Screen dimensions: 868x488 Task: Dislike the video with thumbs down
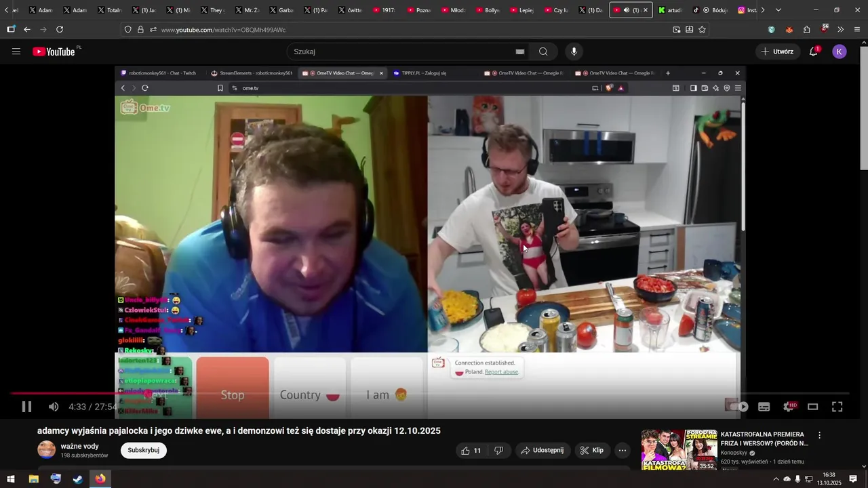tap(498, 450)
